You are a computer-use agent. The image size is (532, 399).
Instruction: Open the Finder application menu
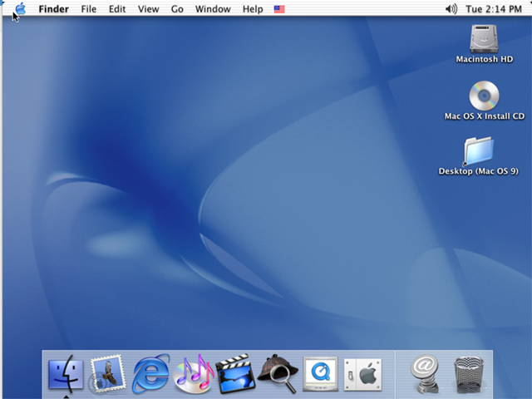pos(53,9)
